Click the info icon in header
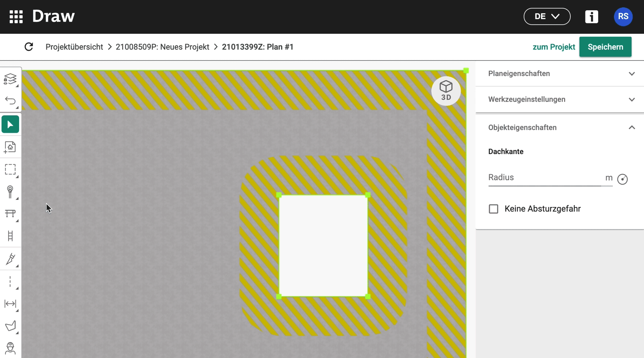This screenshot has height=358, width=644. point(592,17)
